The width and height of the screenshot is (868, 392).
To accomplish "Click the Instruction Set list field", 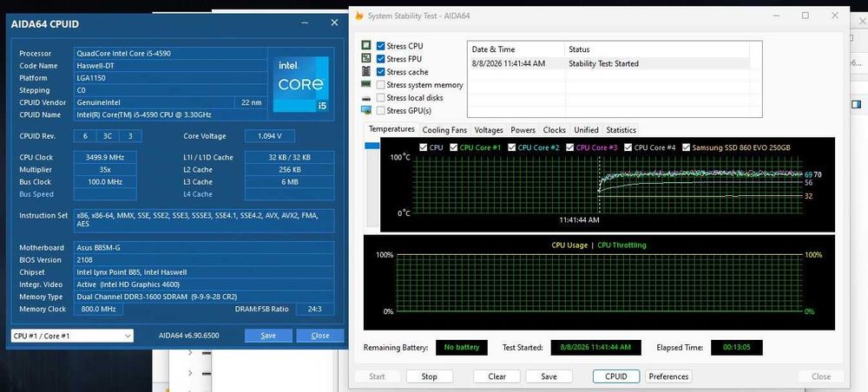I will 204,220.
